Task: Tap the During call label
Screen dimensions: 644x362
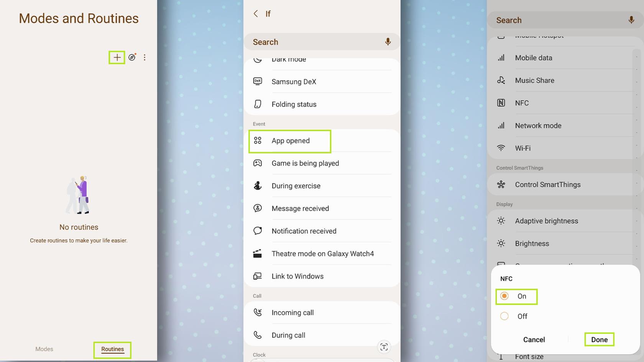Action: pyautogui.click(x=288, y=335)
